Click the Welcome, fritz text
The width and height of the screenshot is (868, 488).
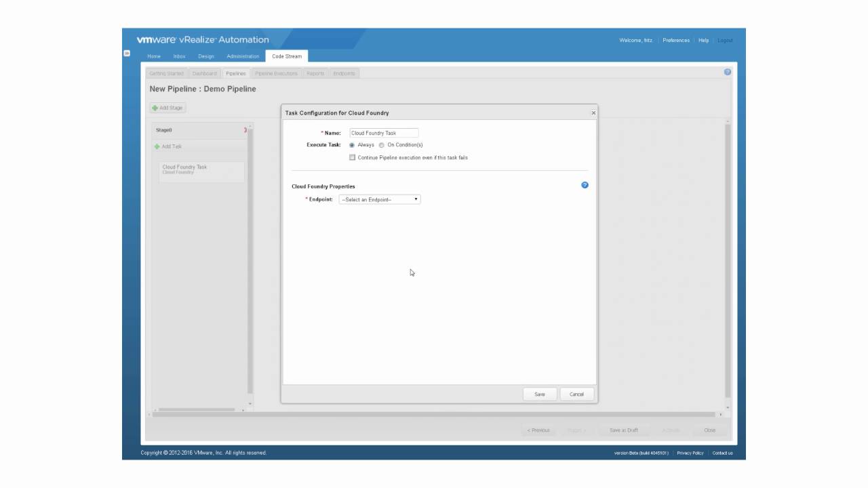635,41
